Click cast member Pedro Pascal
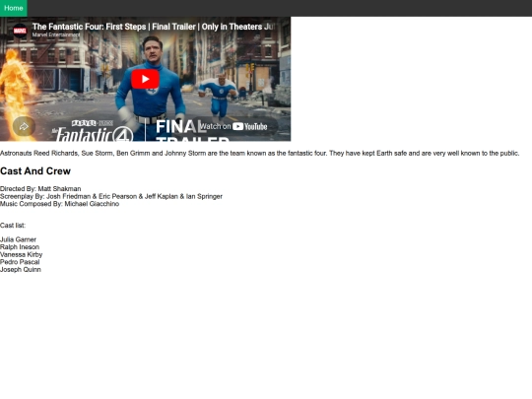532x399 pixels. pyautogui.click(x=20, y=262)
